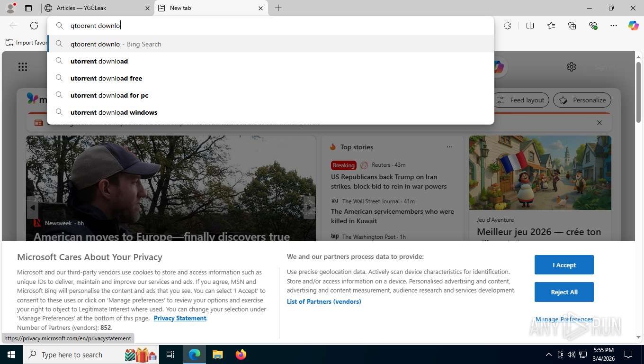Click the taskbar search box
The height and width of the screenshot is (364, 644).
pos(91,355)
